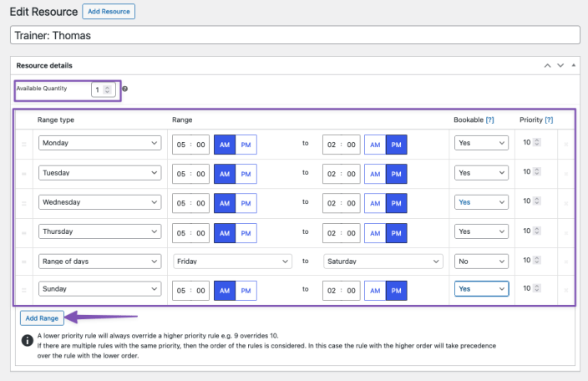Click the Resource details heading
Screen dimensions: 588x381
[x=44, y=66]
